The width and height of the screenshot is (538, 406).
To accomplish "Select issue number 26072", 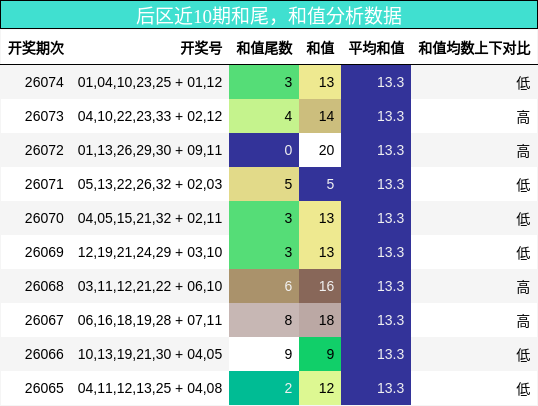I will (44, 150).
